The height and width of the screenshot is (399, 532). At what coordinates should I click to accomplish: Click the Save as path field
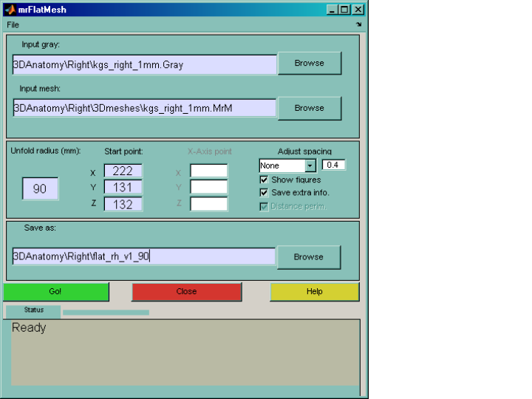click(x=144, y=257)
